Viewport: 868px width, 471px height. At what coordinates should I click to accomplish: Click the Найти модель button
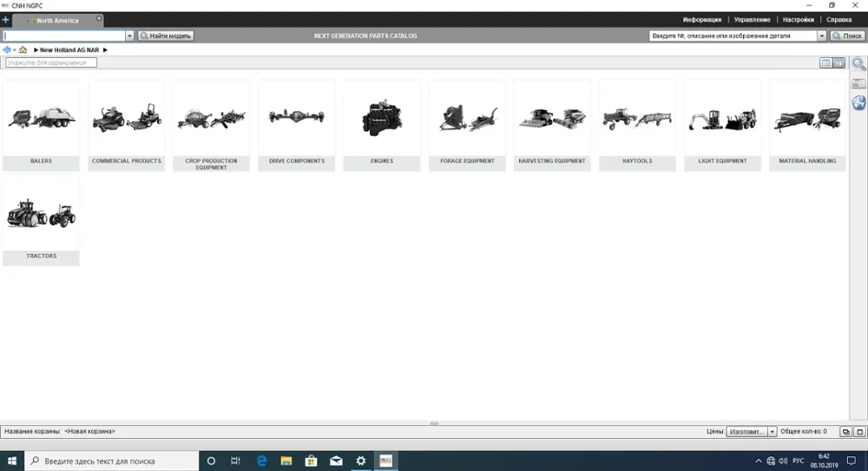(165, 36)
